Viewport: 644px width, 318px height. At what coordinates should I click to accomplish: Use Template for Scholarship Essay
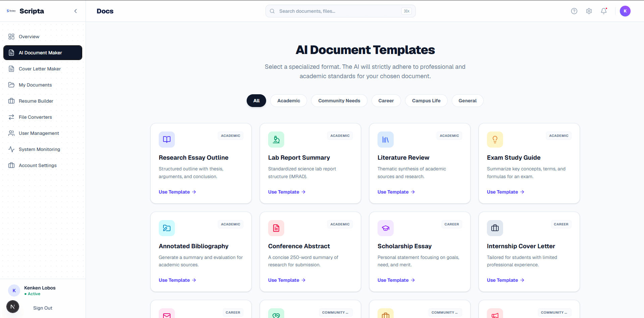coord(396,280)
